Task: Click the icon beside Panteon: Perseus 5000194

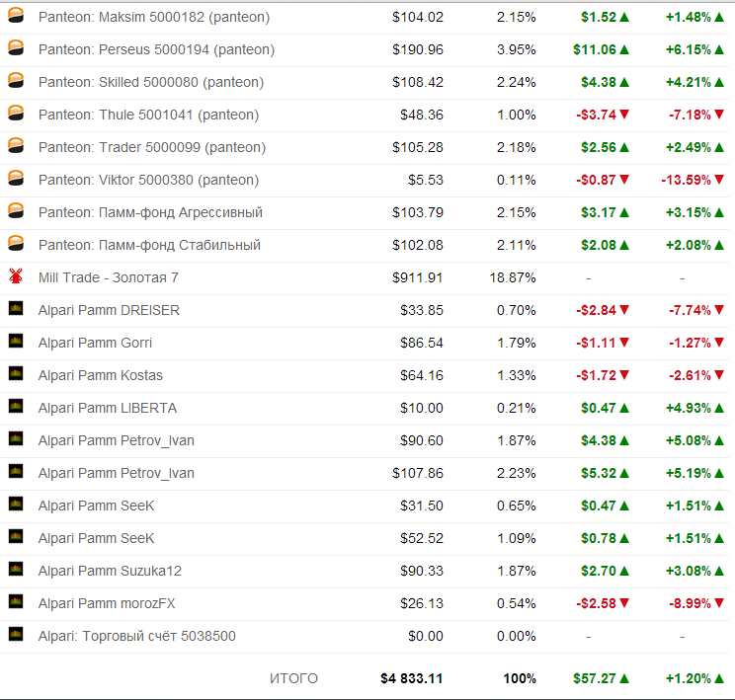Action: pyautogui.click(x=16, y=48)
